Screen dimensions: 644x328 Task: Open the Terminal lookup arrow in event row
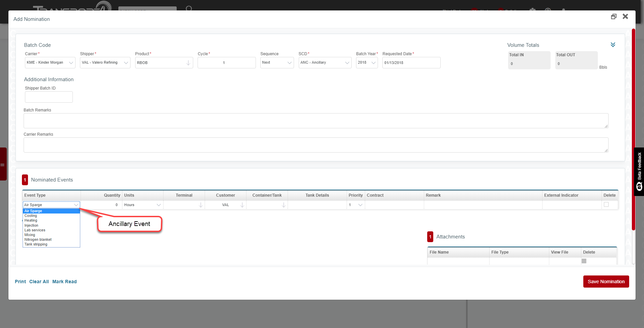click(201, 205)
